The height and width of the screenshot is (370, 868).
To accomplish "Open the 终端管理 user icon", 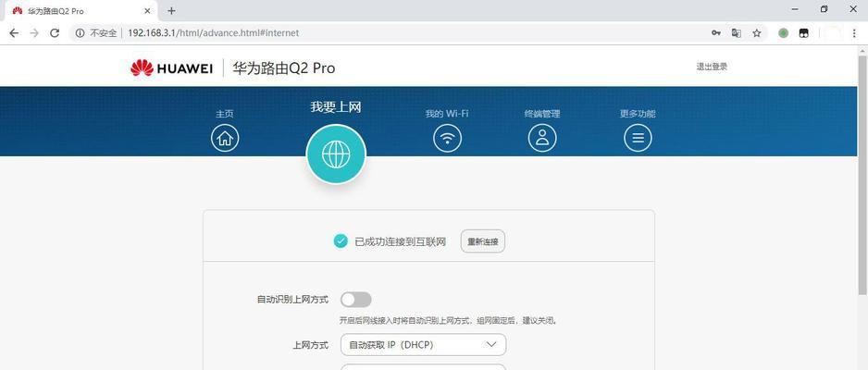I will (x=542, y=138).
